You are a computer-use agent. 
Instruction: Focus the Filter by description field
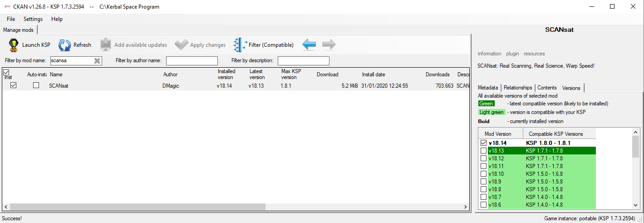click(304, 61)
